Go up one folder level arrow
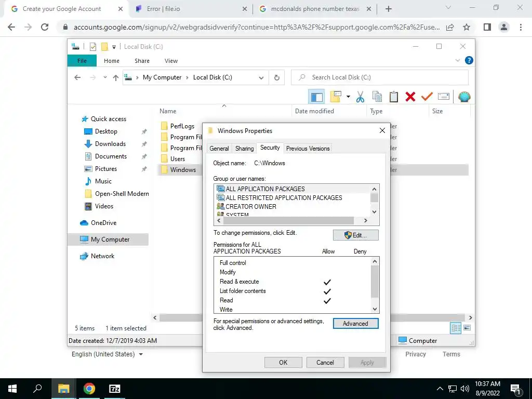532x399 pixels. point(116,78)
